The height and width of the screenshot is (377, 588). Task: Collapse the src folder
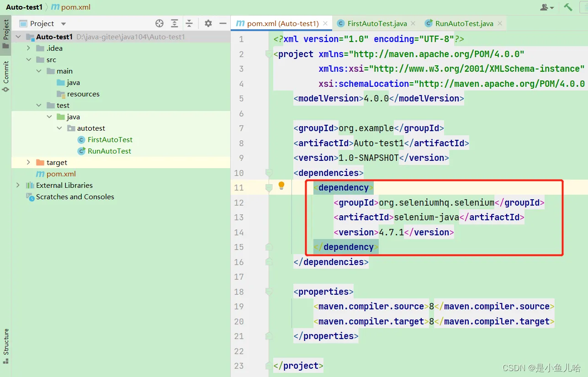28,59
